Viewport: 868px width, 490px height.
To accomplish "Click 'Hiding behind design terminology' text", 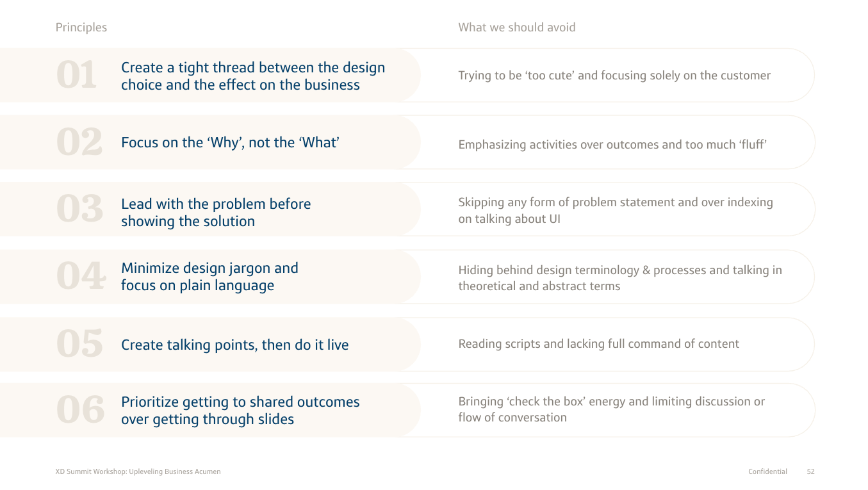I will click(x=619, y=278).
